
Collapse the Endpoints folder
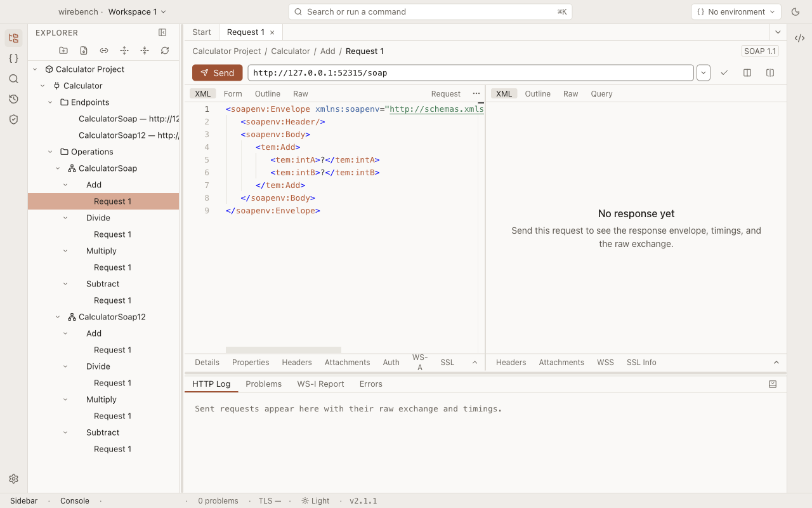click(50, 102)
